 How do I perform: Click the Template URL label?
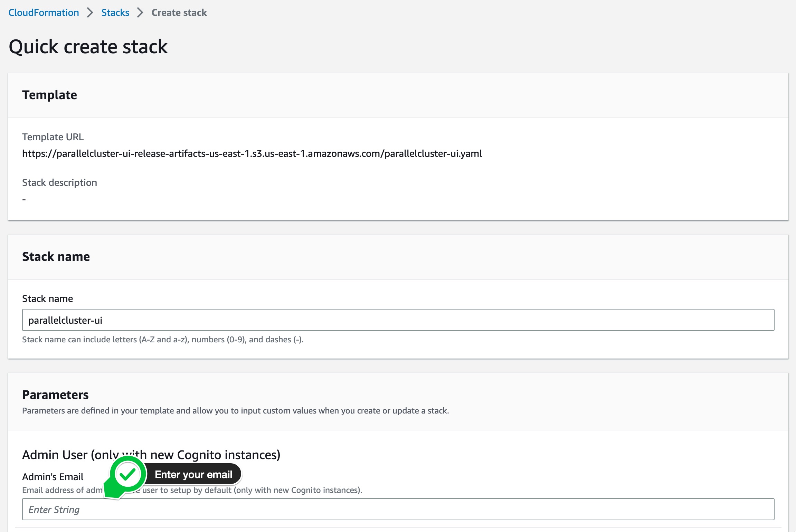(x=53, y=137)
